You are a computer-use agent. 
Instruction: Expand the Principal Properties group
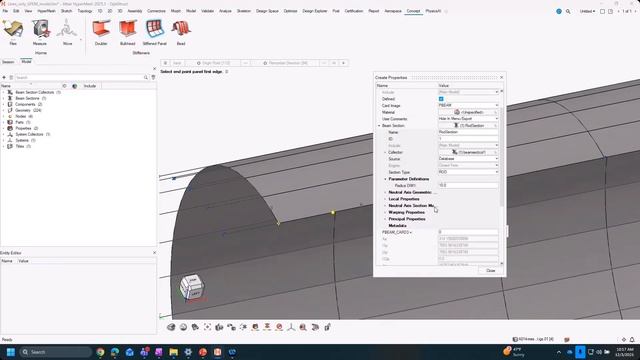pyautogui.click(x=385, y=219)
